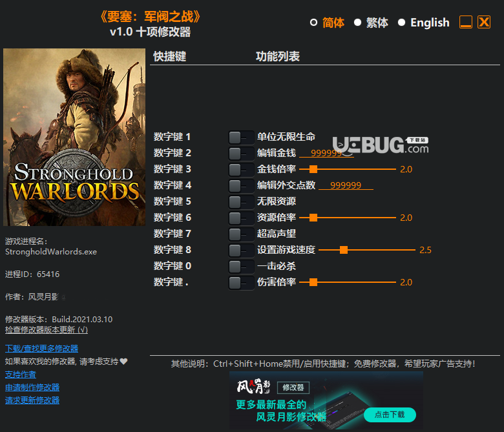504x432 pixels.
Task: Toggle 伤害倍率 switch
Action: [242, 282]
